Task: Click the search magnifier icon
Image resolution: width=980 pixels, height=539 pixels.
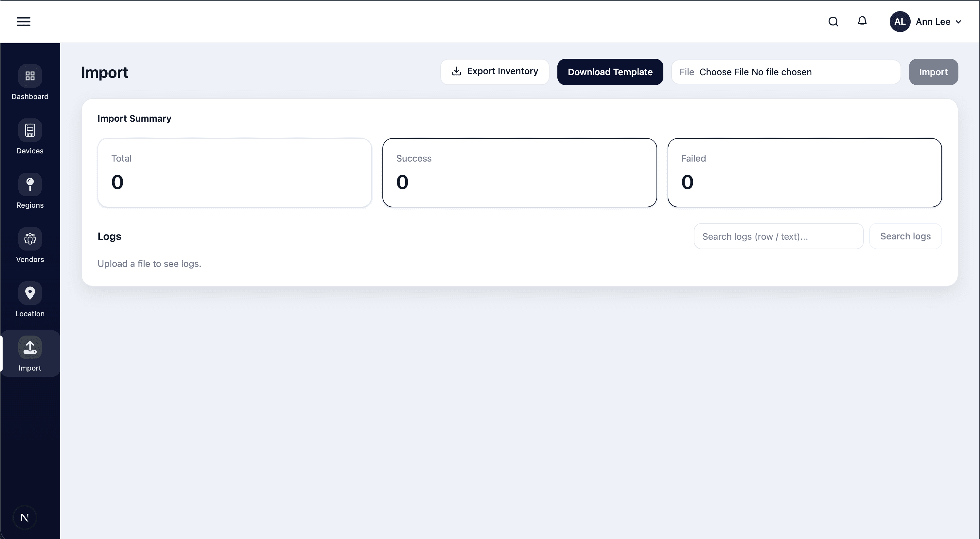Action: point(833,22)
